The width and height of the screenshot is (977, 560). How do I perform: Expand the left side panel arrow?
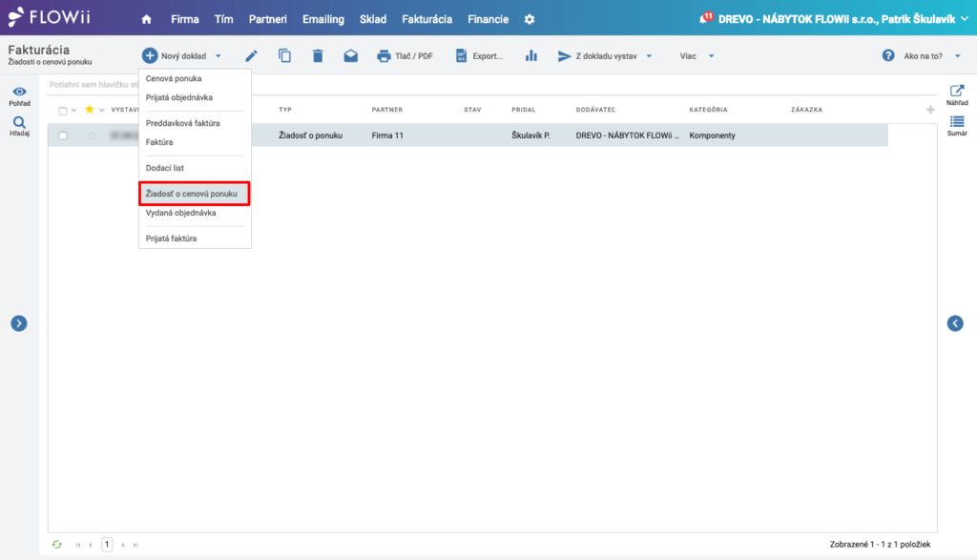tap(19, 323)
